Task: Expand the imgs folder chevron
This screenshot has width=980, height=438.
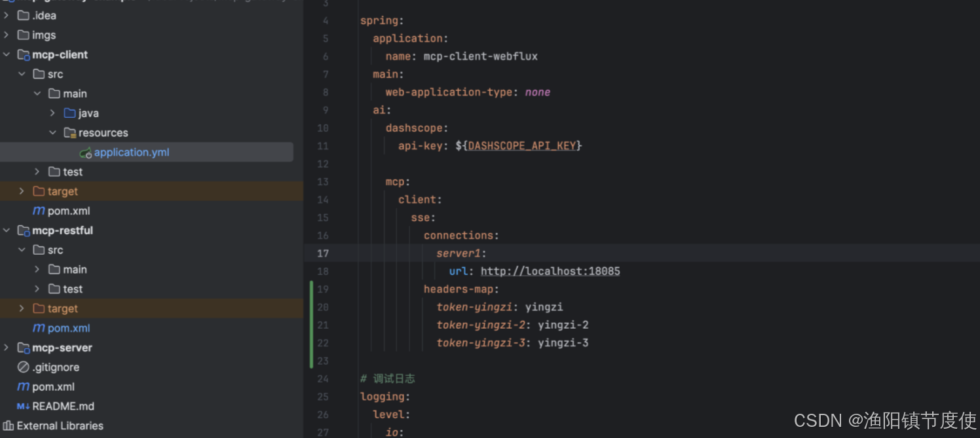Action: (6, 35)
